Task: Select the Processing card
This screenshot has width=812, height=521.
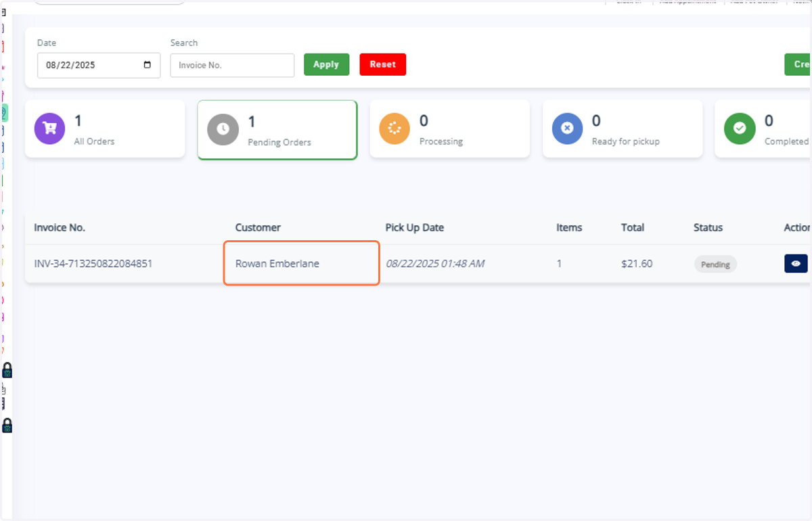Action: (450, 129)
